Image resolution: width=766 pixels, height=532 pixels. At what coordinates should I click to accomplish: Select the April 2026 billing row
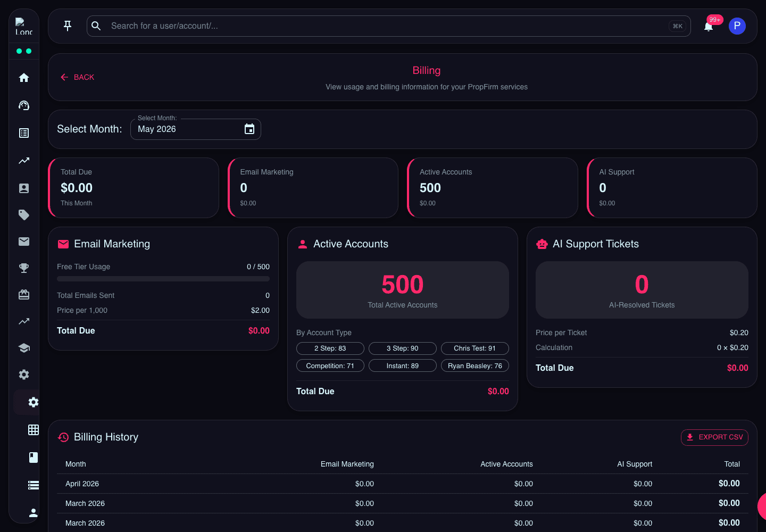coord(403,484)
